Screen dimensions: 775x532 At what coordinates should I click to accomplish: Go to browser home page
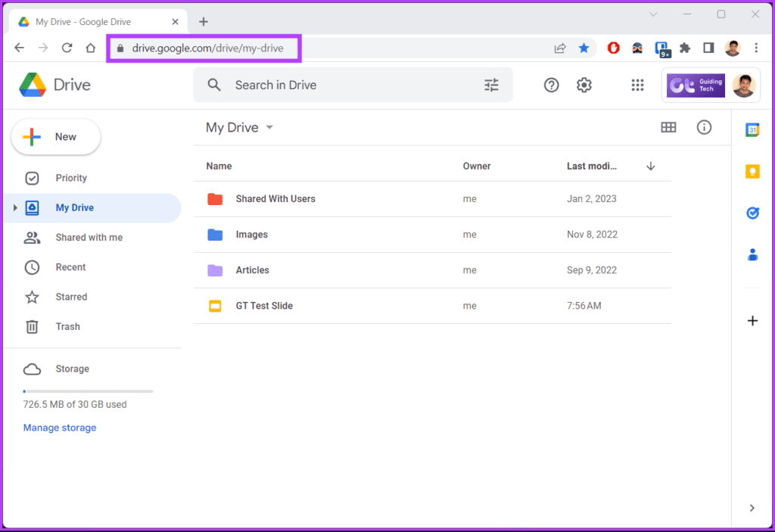(91, 48)
